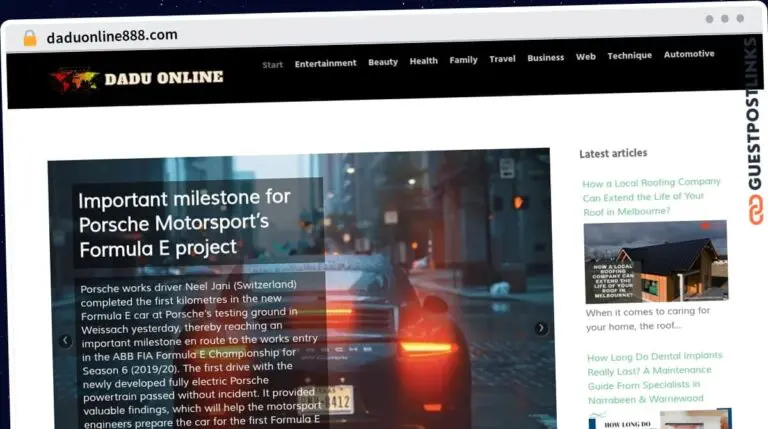Open the Travel section

click(502, 59)
